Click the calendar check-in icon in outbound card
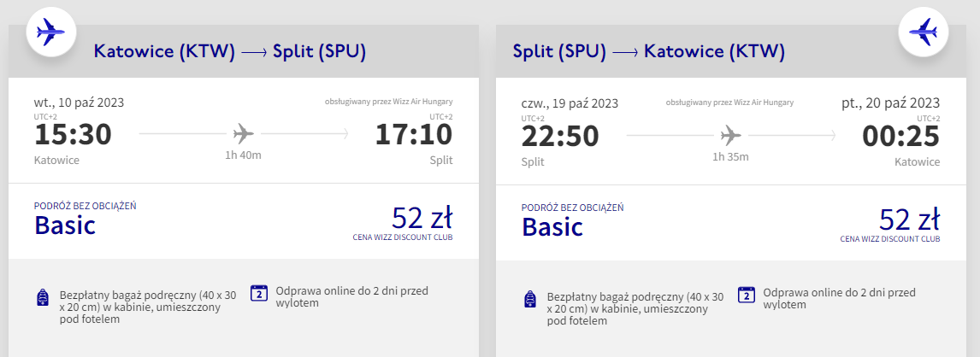 coord(259,293)
